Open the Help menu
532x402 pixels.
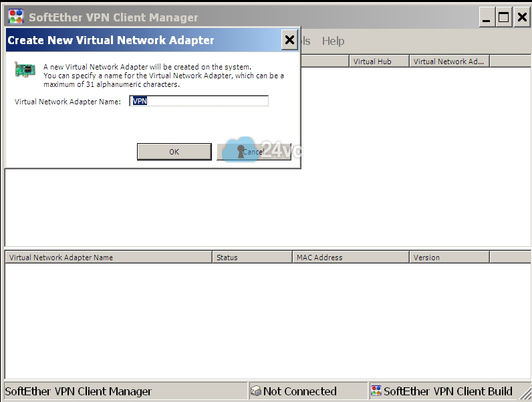click(333, 41)
